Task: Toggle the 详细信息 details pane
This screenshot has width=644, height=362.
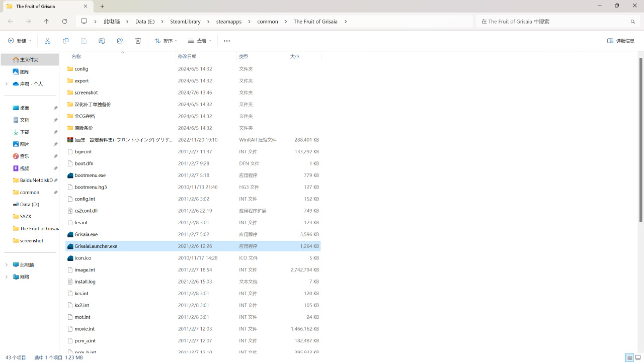Action: click(621, 41)
